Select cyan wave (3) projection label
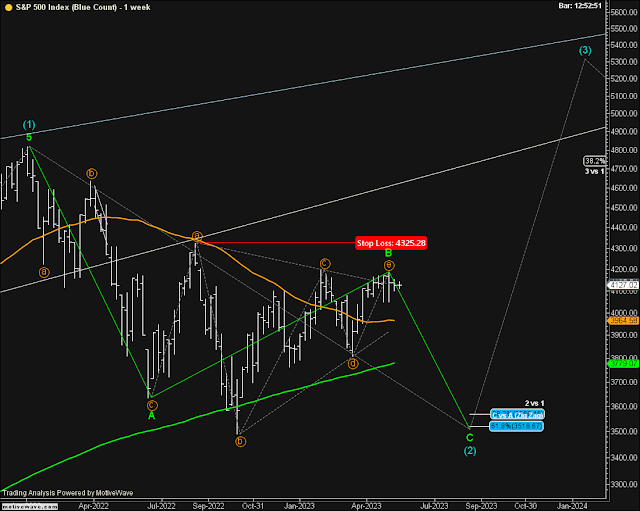This screenshot has height=511, width=640. (585, 50)
